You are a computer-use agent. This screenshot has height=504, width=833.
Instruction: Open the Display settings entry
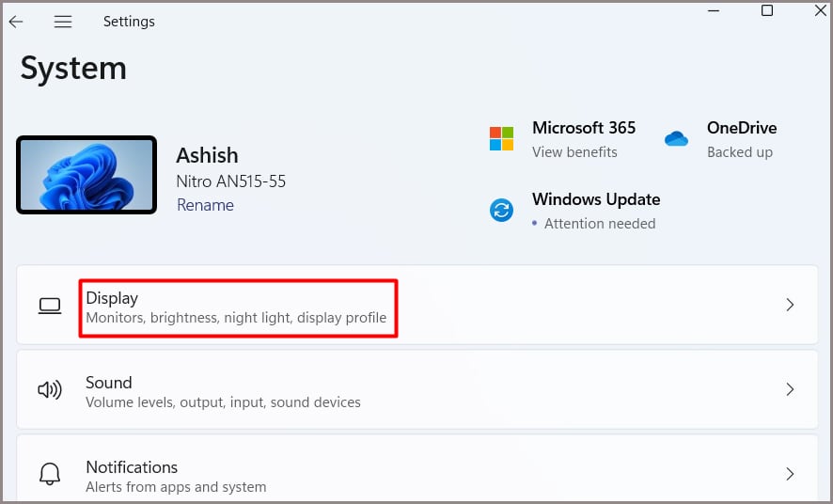point(417,305)
